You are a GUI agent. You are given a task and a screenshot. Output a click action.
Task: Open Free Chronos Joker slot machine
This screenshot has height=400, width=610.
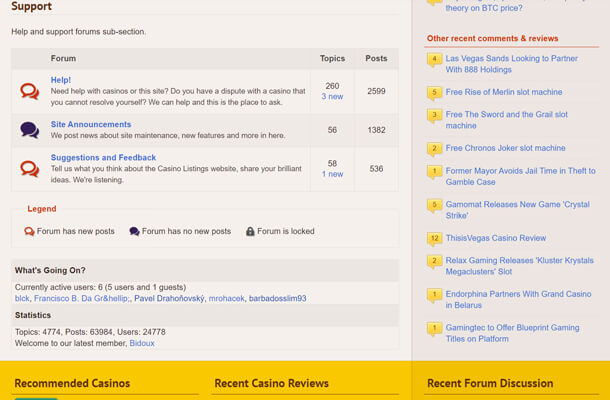coord(505,148)
